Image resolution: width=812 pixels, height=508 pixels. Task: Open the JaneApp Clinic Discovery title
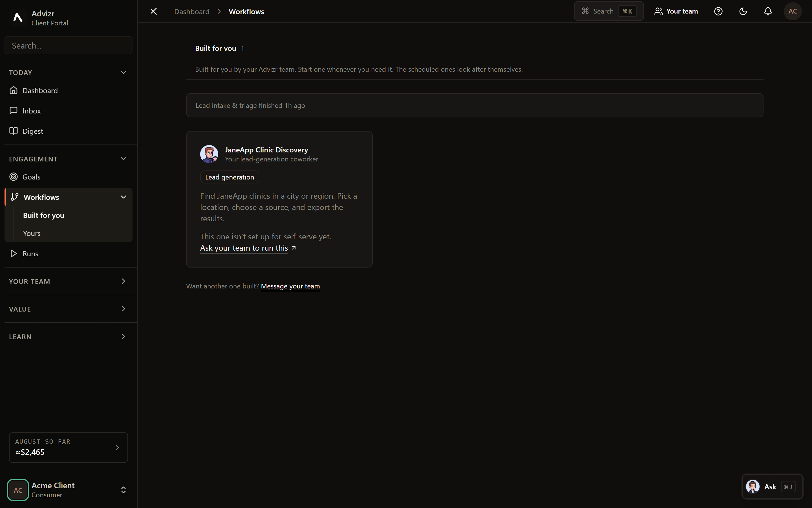coord(266,150)
